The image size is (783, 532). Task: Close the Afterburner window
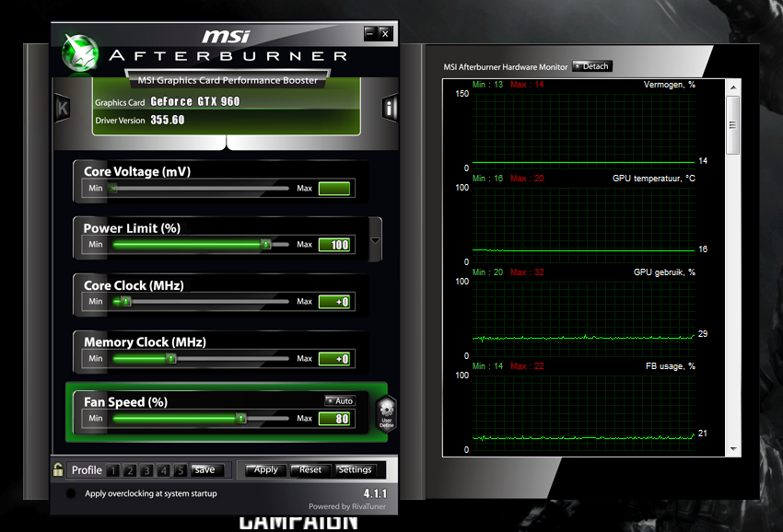[x=385, y=33]
